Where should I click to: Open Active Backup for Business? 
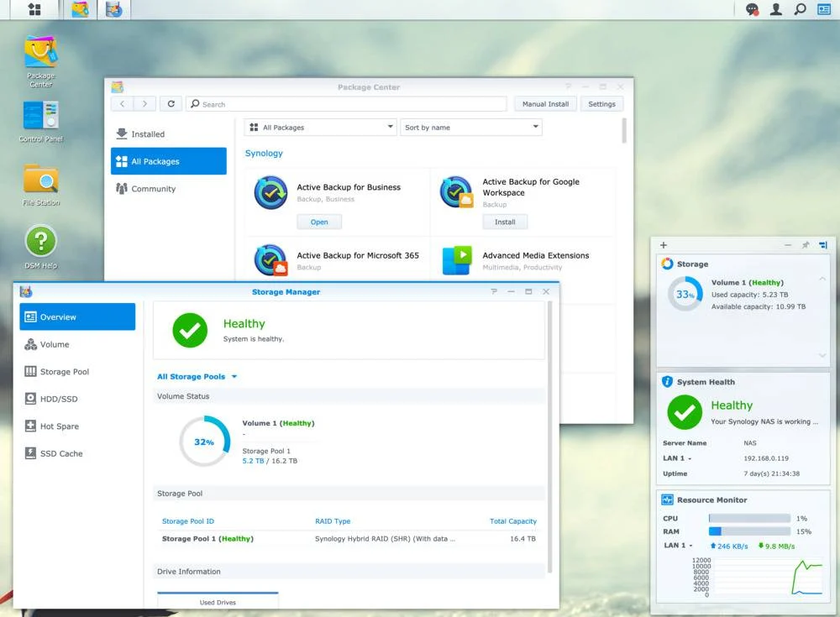click(319, 222)
